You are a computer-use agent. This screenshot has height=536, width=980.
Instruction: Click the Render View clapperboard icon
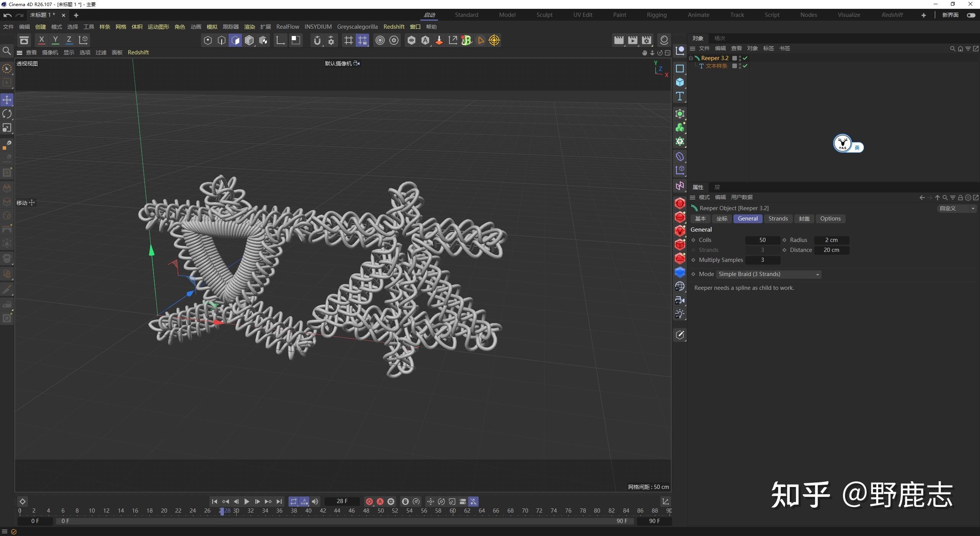pos(619,40)
